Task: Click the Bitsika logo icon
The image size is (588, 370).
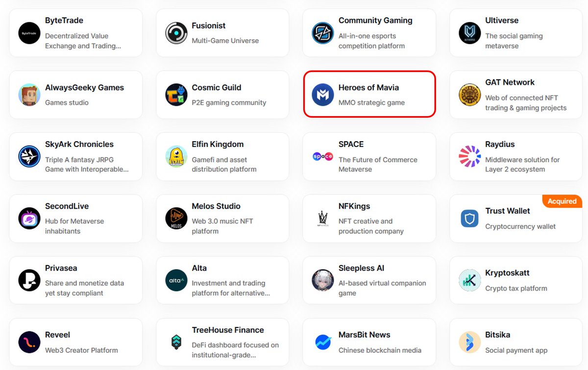Action: (469, 342)
